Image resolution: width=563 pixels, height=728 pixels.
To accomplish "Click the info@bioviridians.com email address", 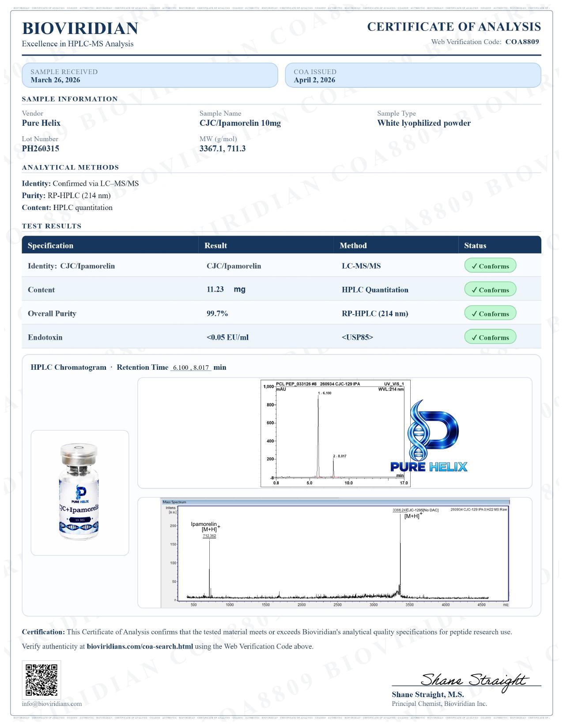I will pos(52,704).
